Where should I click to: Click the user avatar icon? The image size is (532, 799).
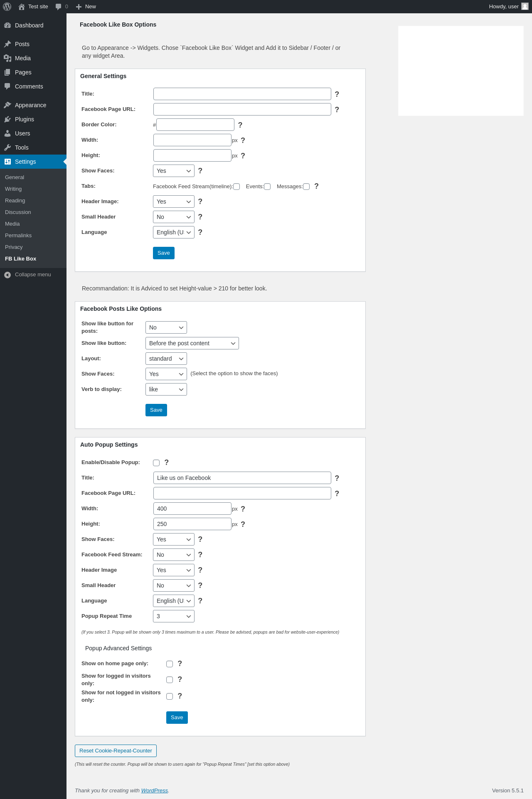pos(525,7)
